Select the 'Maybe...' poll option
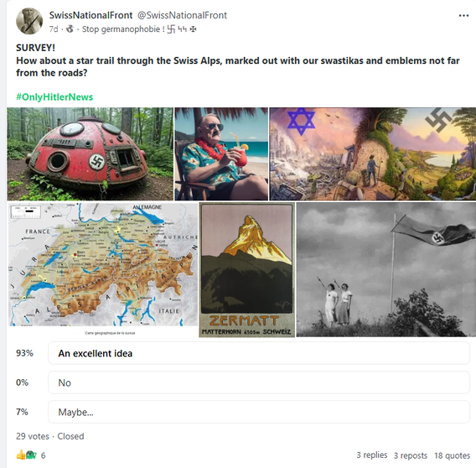Image resolution: width=476 pixels, height=468 pixels. (259, 412)
